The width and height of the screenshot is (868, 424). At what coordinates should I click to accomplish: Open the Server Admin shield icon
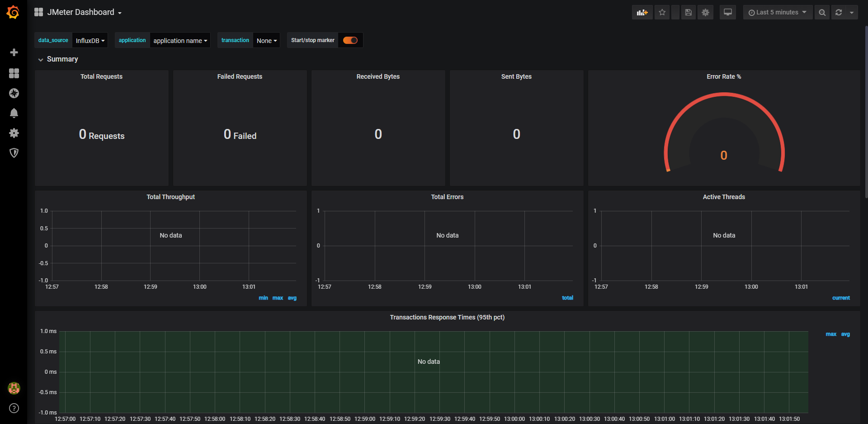click(14, 153)
